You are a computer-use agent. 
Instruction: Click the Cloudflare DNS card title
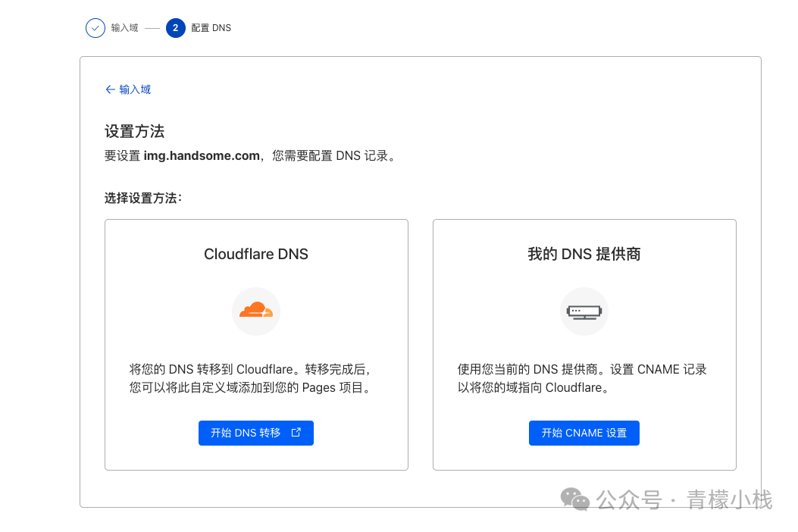tap(256, 254)
